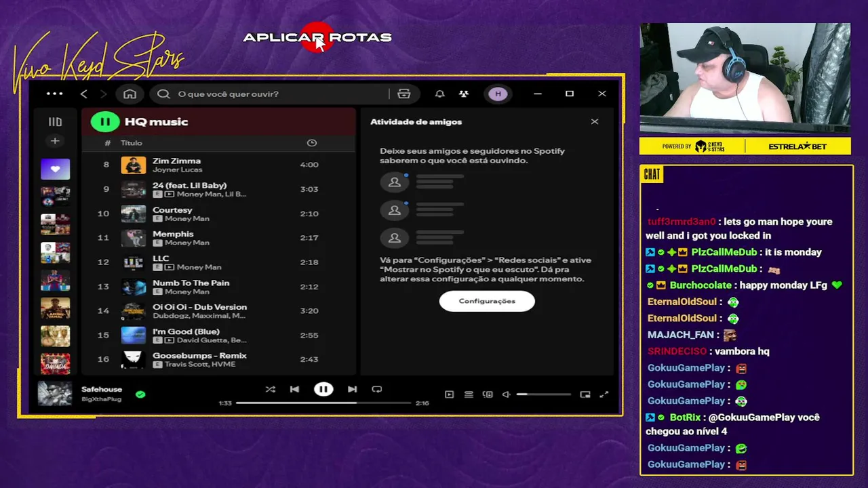
Task: Click the chat user Burchocolate
Action: tap(701, 285)
